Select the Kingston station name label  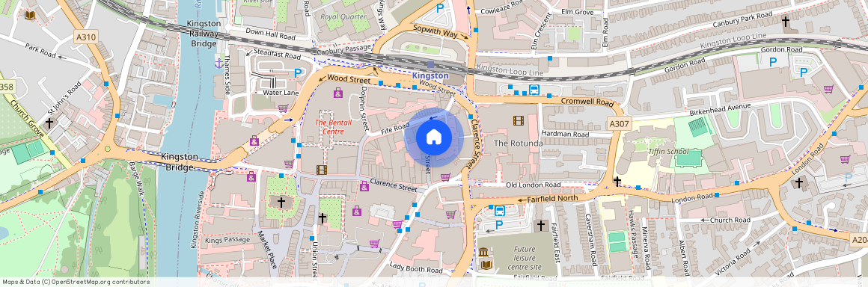pos(430,75)
